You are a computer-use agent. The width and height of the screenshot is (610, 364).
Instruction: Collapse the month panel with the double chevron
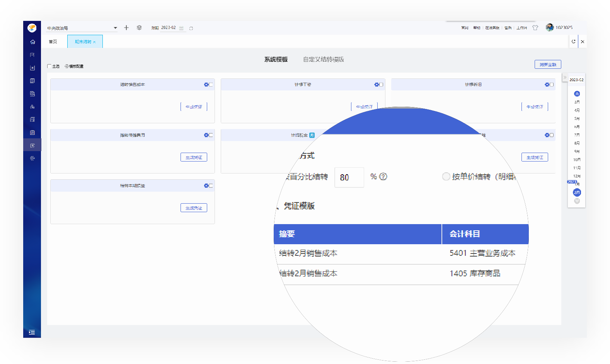(x=565, y=77)
